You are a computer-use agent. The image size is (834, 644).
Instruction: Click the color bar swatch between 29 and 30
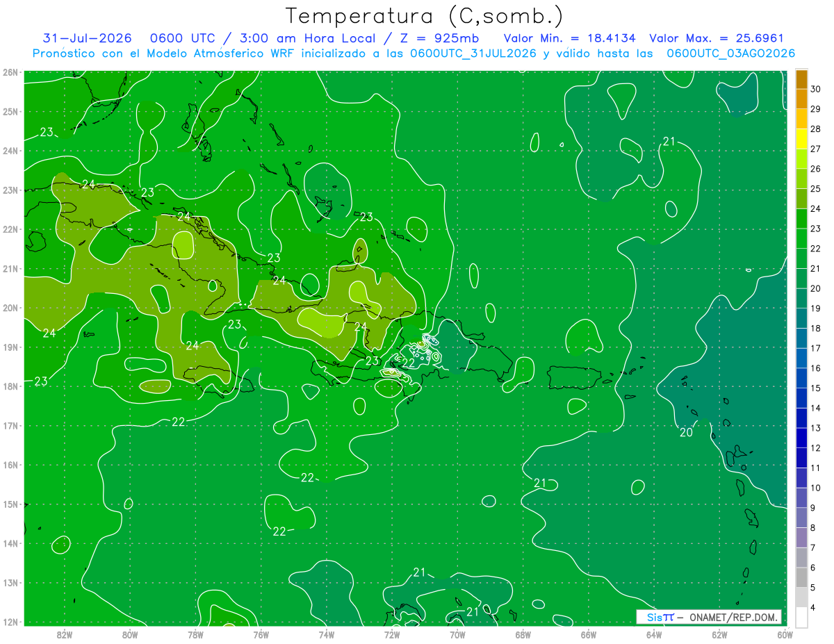point(801,99)
